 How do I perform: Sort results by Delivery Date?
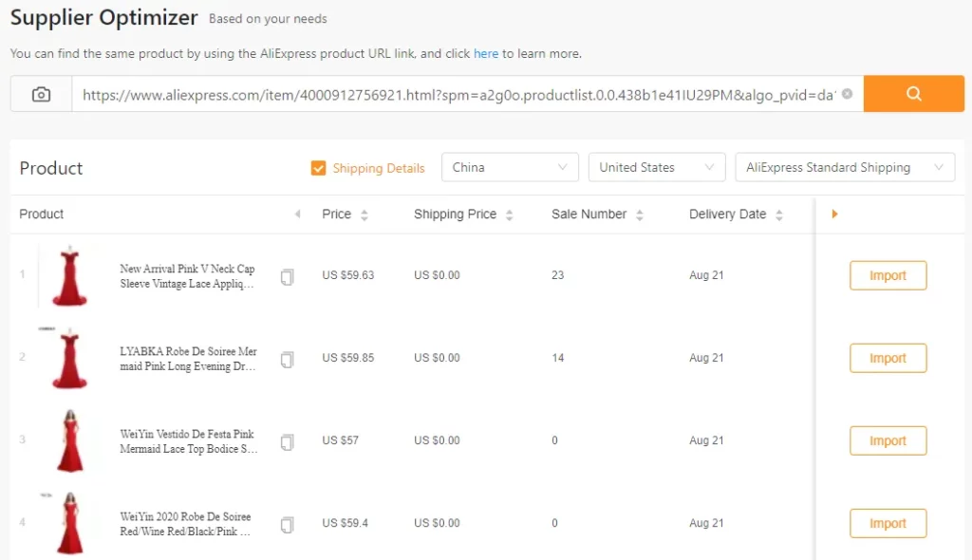777,214
